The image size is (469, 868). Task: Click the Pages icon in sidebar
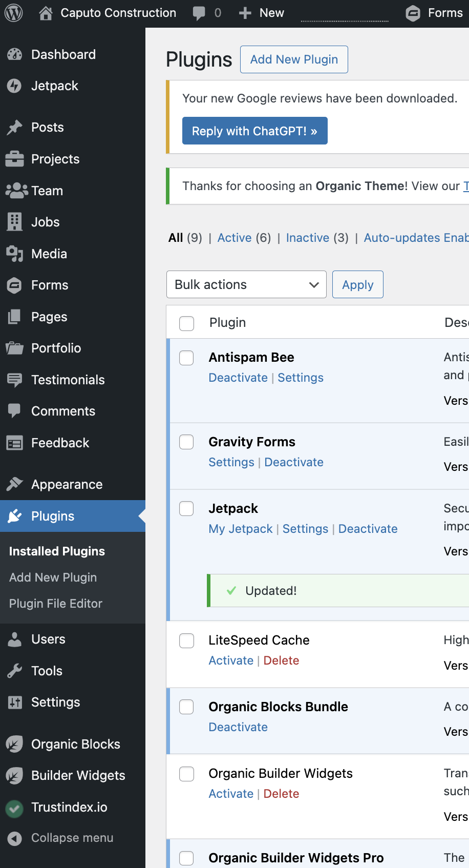coord(15,317)
